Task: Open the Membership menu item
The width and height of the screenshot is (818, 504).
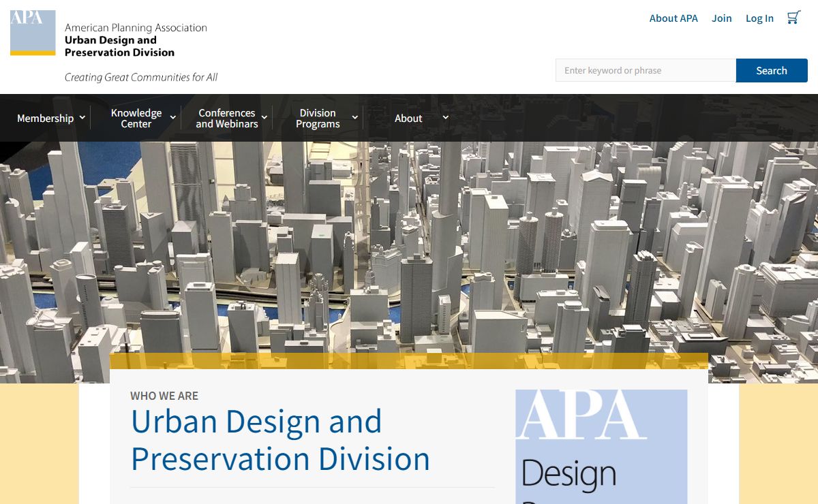Action: (x=45, y=119)
